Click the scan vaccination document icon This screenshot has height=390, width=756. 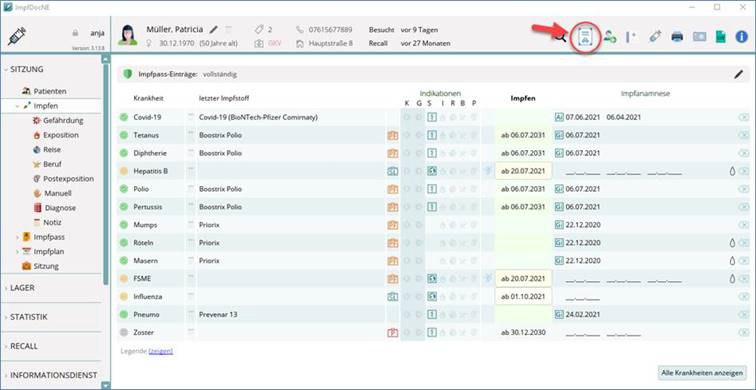(585, 37)
